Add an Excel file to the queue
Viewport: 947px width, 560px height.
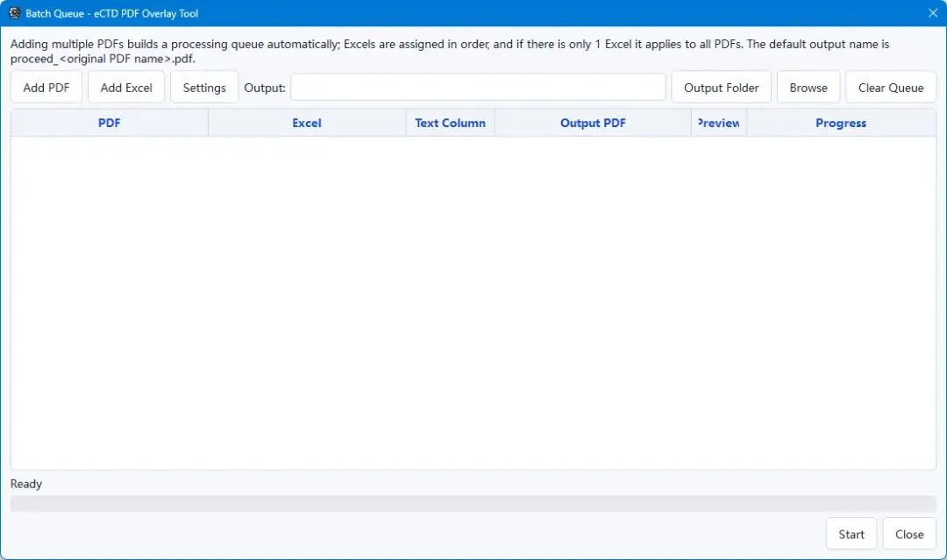coord(126,88)
